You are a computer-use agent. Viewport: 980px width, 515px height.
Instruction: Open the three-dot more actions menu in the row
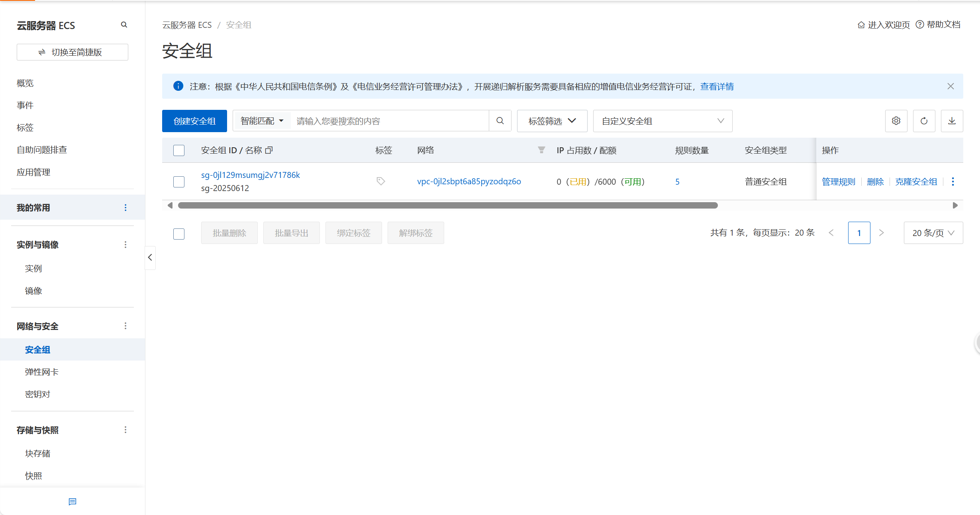[x=953, y=181]
